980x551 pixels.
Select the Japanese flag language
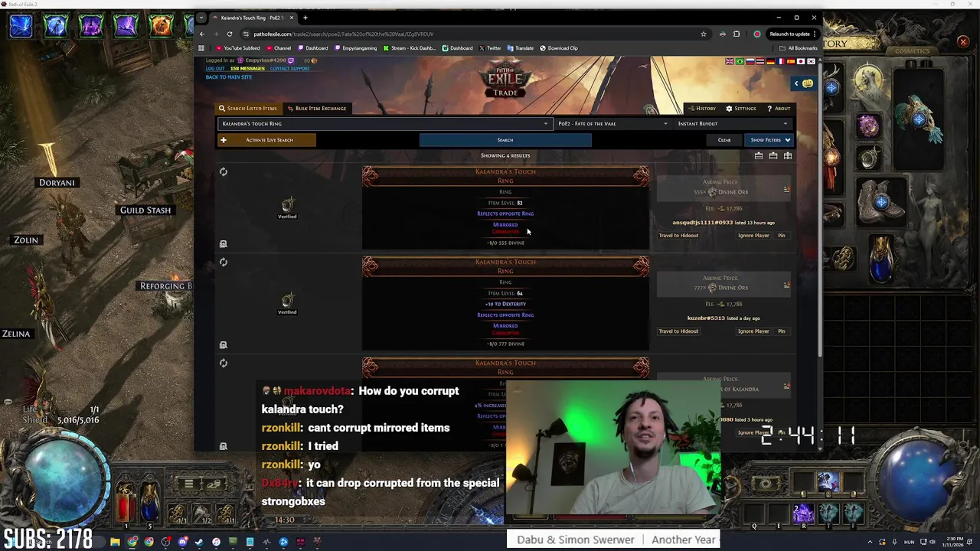[x=800, y=62]
